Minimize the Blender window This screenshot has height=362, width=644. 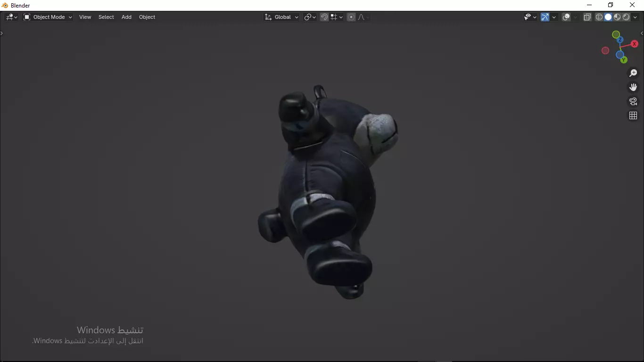click(589, 5)
